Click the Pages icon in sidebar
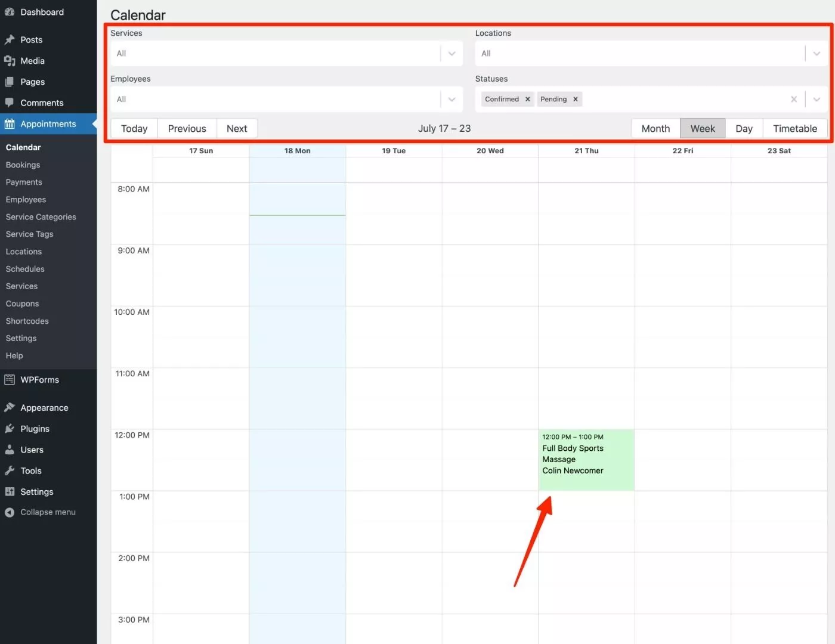Viewport: 835px width, 644px height. coord(10,82)
